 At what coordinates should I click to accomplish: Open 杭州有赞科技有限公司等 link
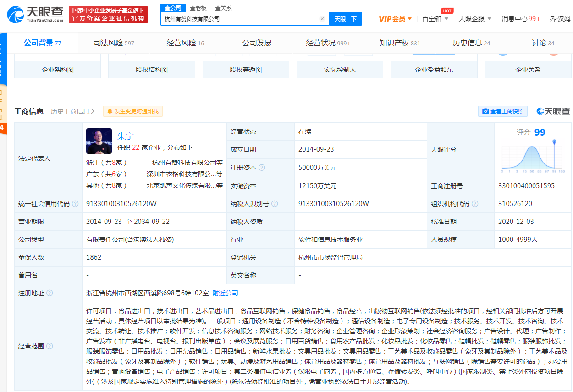(187, 163)
